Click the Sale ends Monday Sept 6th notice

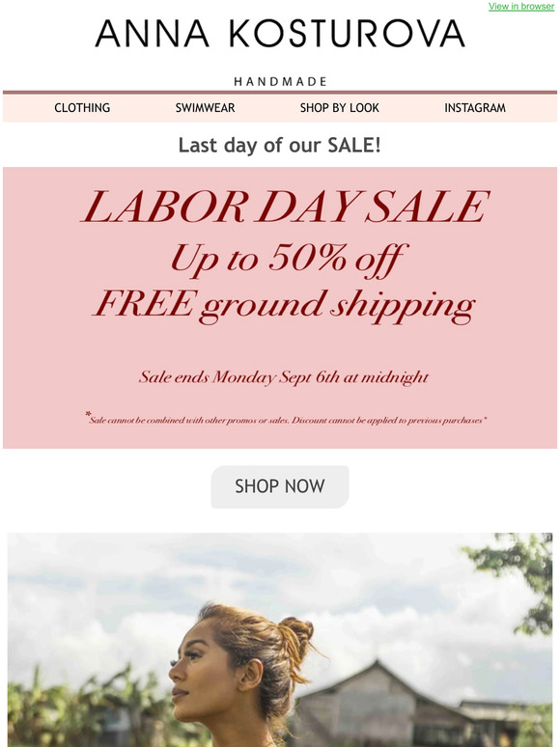tap(284, 376)
